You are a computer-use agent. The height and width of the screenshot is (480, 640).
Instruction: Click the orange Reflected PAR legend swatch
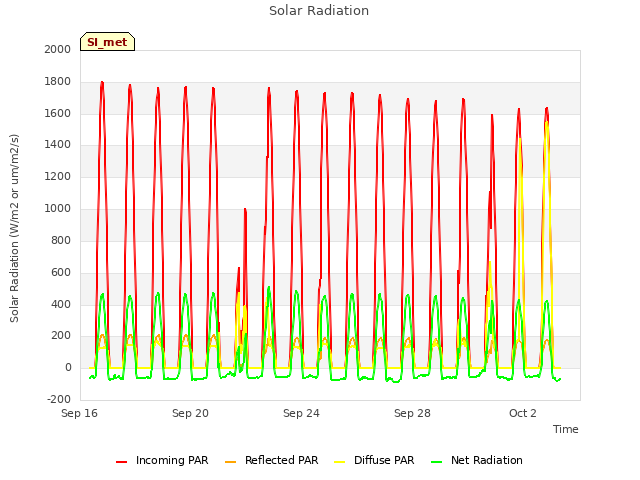pos(231,462)
